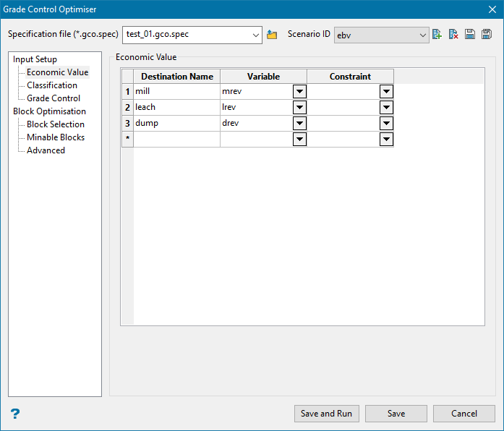Click the Save and Run button
Screen dimensions: 504x431
[326, 414]
